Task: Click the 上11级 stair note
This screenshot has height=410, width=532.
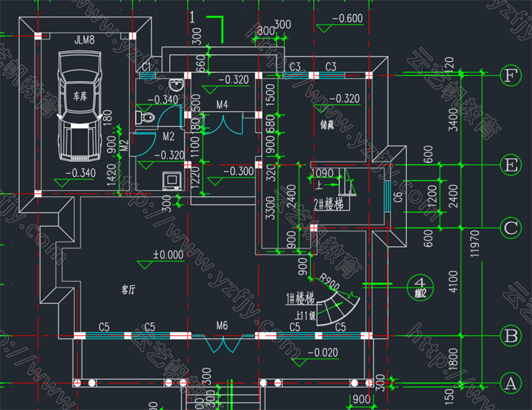Action: tap(305, 316)
